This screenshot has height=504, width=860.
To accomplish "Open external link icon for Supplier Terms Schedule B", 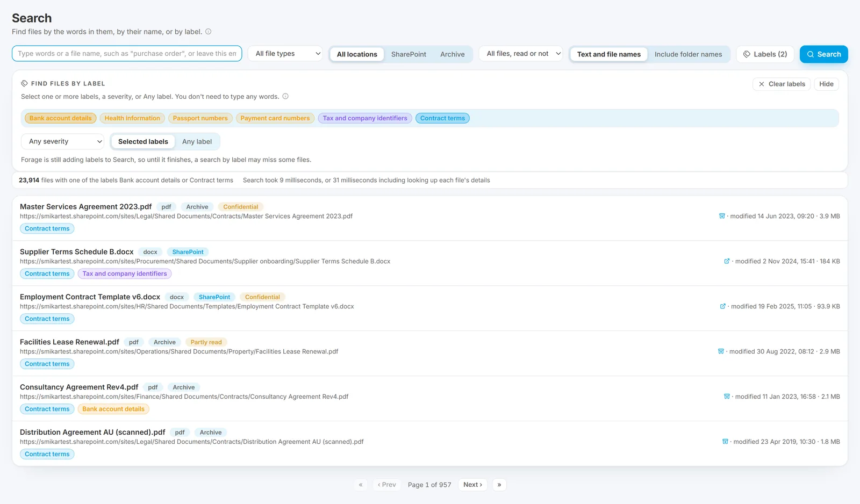I will (x=727, y=261).
